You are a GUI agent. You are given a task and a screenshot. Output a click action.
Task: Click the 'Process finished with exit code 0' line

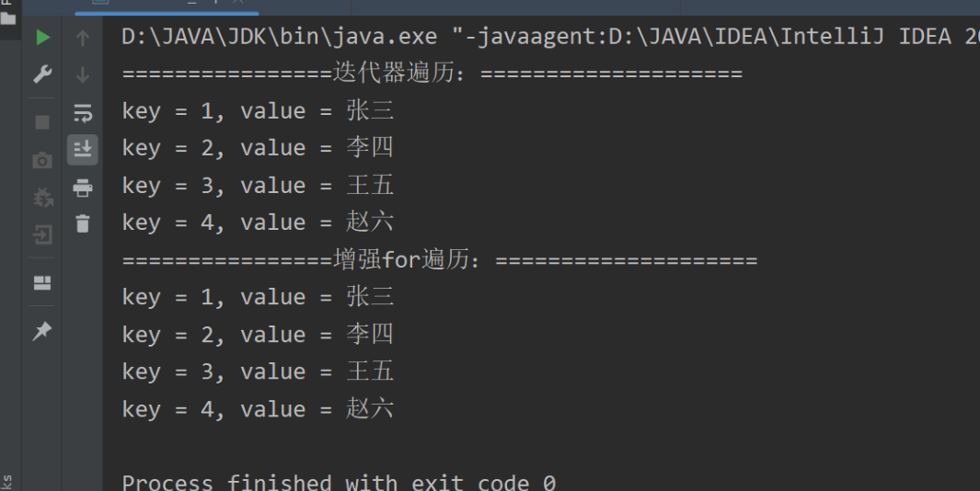pos(339,483)
